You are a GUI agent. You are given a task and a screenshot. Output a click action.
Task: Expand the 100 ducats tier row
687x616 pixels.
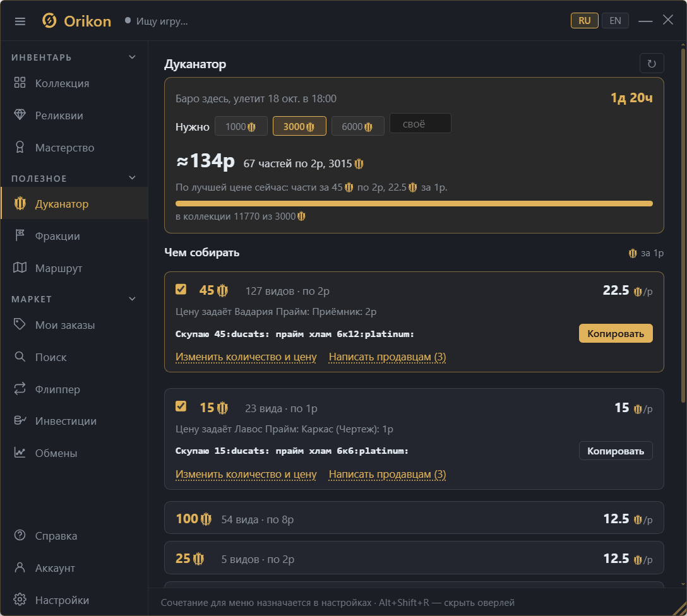[x=414, y=518]
